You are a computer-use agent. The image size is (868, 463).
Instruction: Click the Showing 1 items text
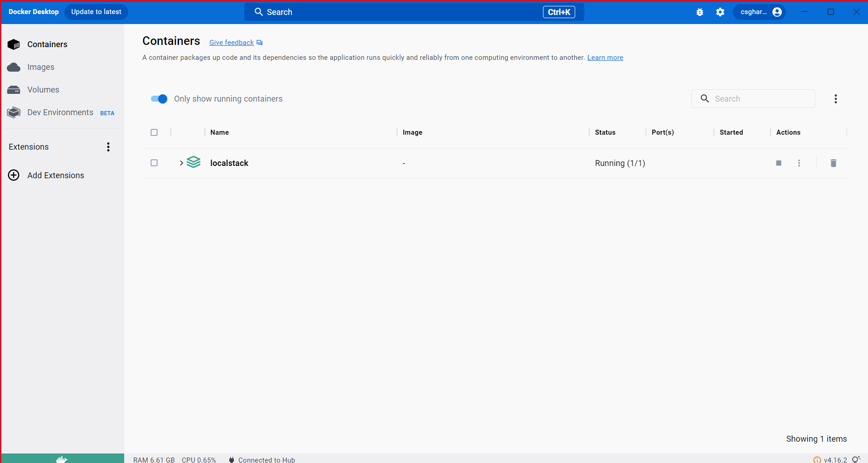816,439
